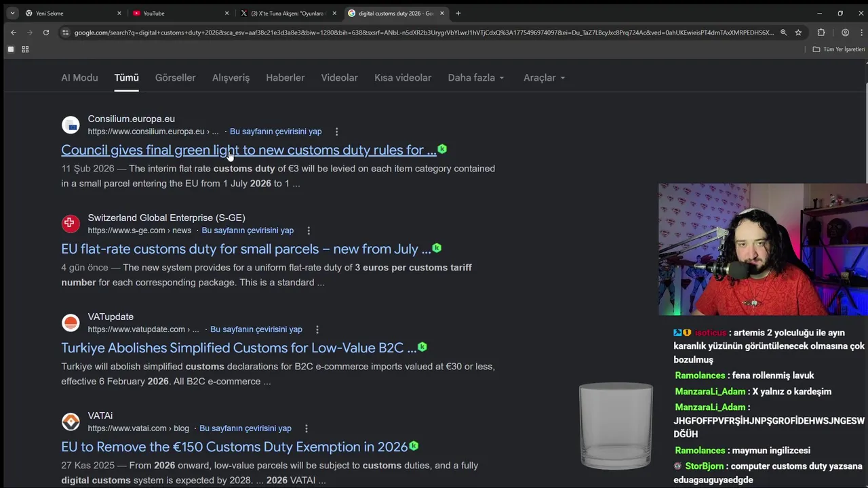Open more options for Consilium result

click(x=336, y=131)
